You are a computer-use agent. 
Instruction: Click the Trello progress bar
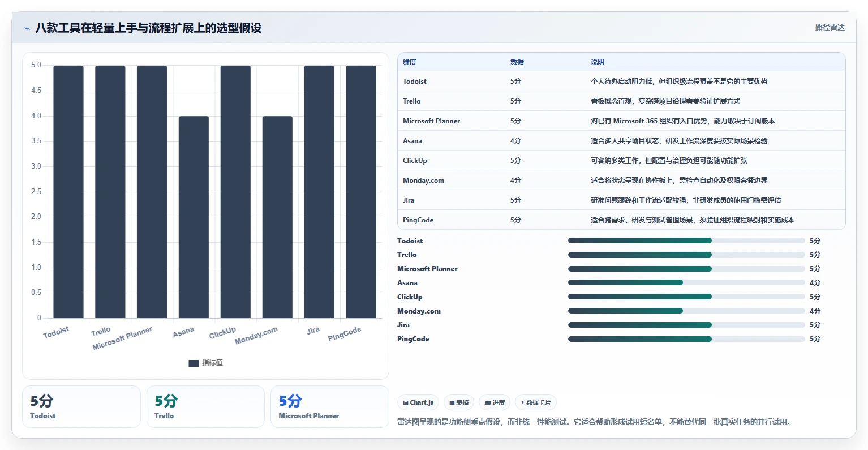(x=686, y=255)
